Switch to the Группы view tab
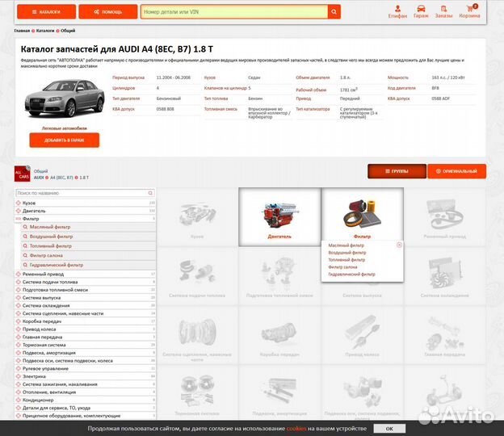This screenshot has height=436, width=504. (396, 171)
